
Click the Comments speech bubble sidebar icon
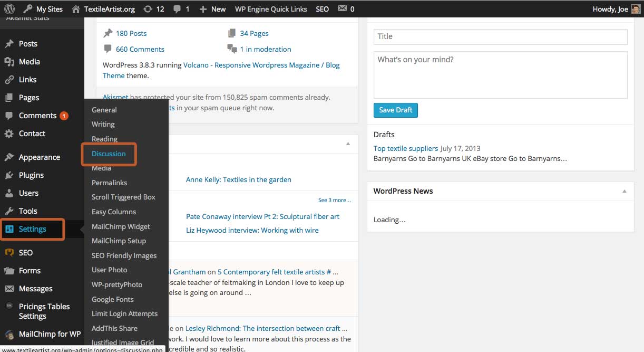point(9,116)
